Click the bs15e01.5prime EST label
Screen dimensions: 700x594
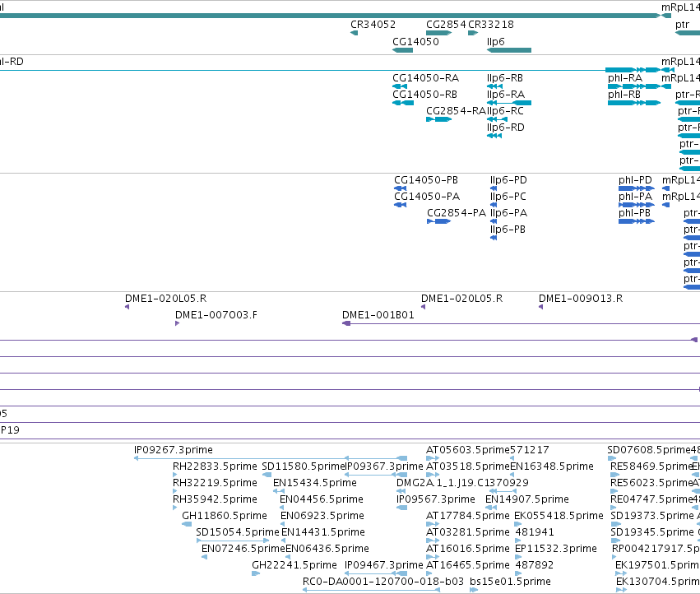[x=510, y=582]
